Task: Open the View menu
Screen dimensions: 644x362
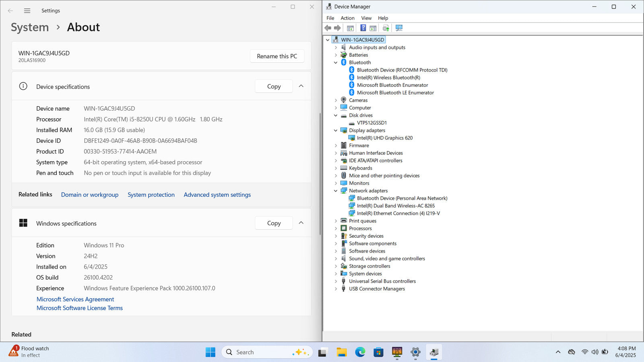Action: click(x=366, y=18)
